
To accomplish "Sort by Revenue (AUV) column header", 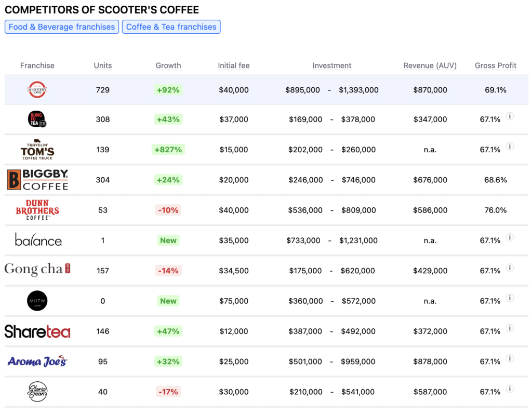I will pos(430,65).
